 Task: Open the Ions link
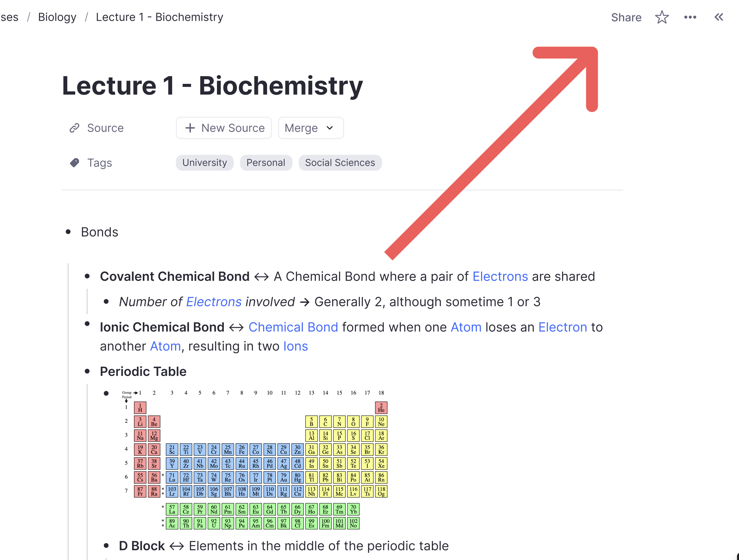[295, 346]
